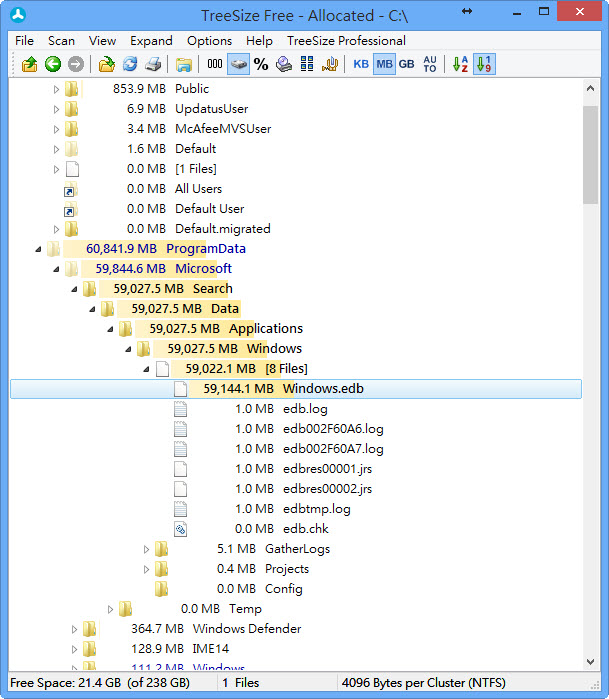Collapse the [8 Files] node
The height and width of the screenshot is (699, 609).
coord(146,369)
